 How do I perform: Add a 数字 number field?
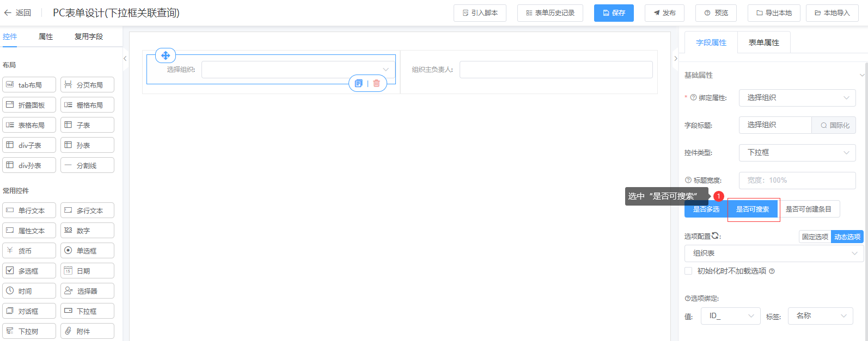87,231
